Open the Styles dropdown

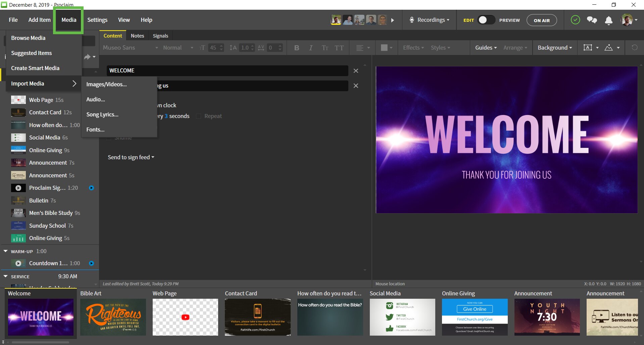(x=440, y=48)
